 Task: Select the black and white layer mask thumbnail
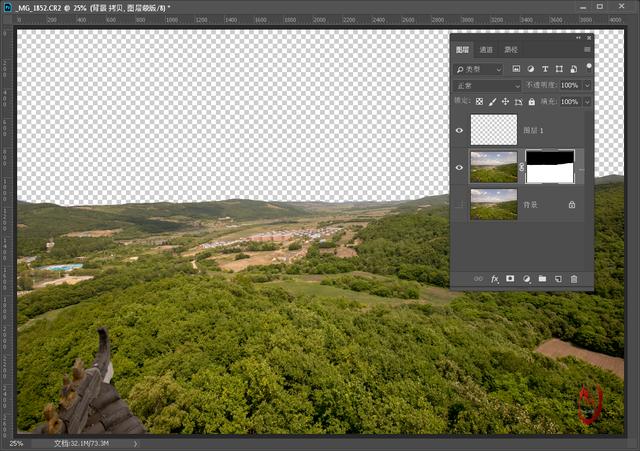click(x=550, y=167)
